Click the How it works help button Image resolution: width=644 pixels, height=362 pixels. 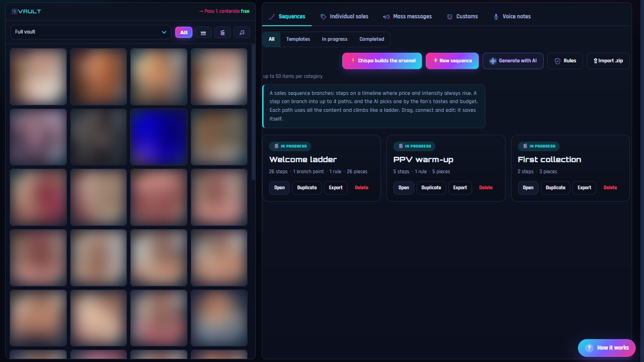[607, 348]
